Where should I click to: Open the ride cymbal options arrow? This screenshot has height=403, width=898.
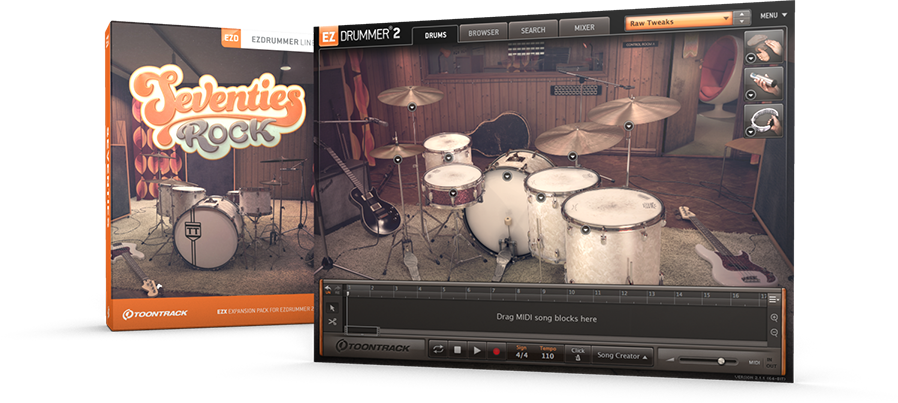[x=572, y=156]
